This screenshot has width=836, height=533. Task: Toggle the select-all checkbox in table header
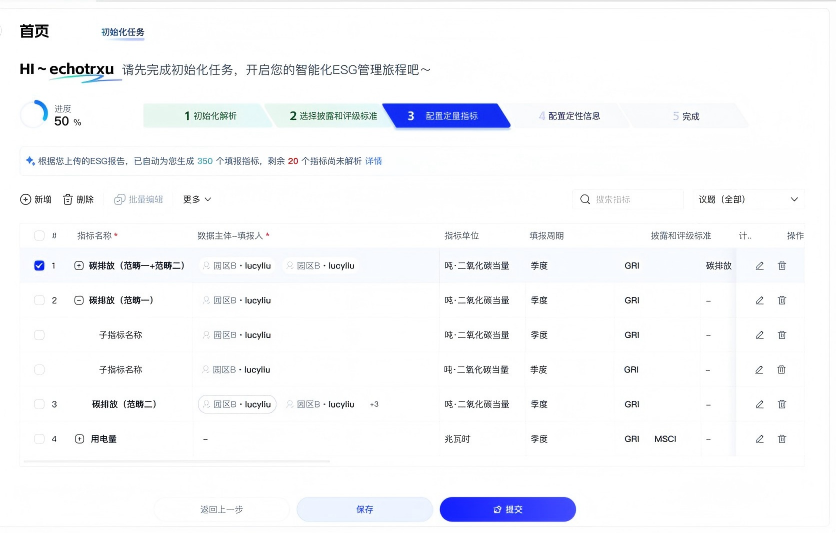(x=39, y=236)
